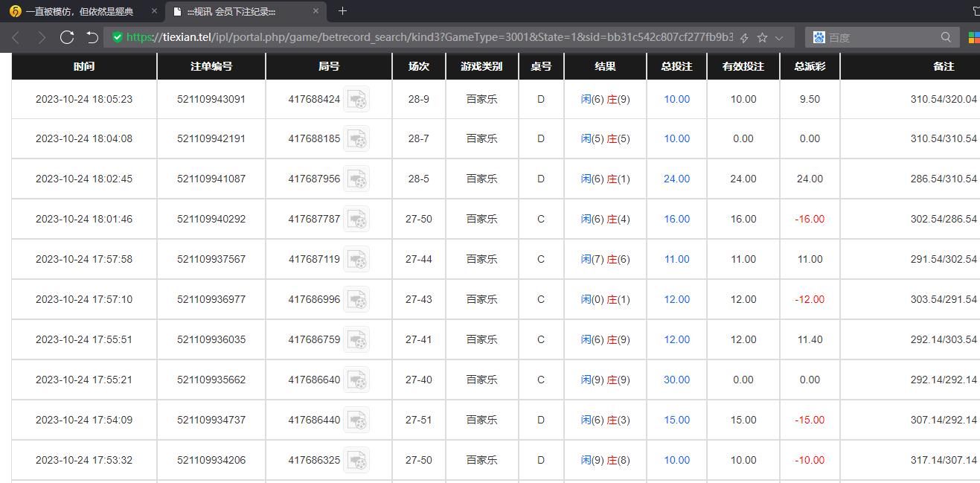The width and height of the screenshot is (980, 483).
Task: Click the 注单编号 column header
Action: click(211, 66)
